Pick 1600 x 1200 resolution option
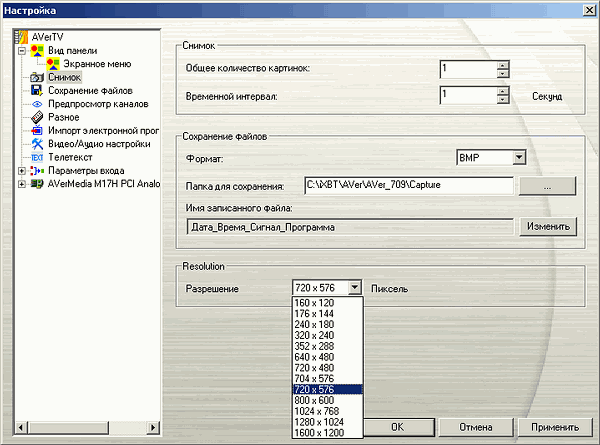 [321, 432]
